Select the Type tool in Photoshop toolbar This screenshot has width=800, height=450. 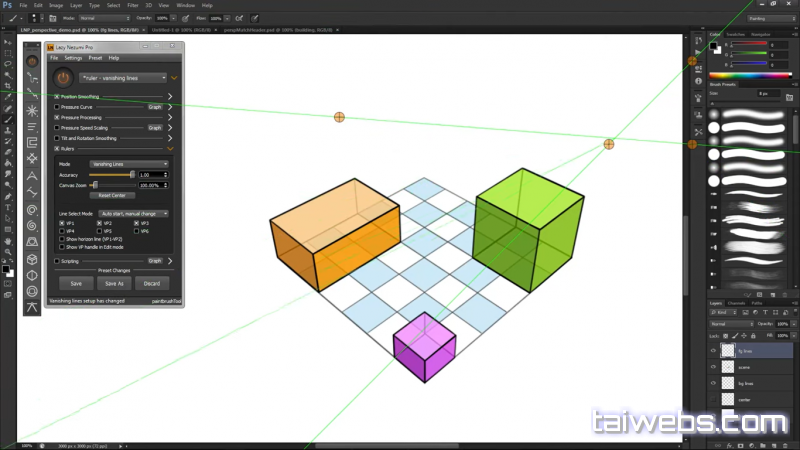[x=8, y=207]
